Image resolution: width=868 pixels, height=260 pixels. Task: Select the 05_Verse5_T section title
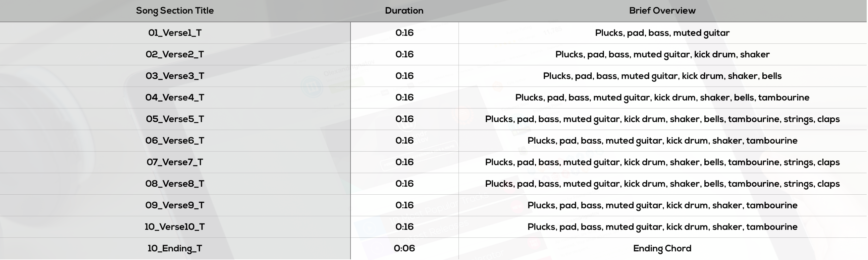click(175, 119)
